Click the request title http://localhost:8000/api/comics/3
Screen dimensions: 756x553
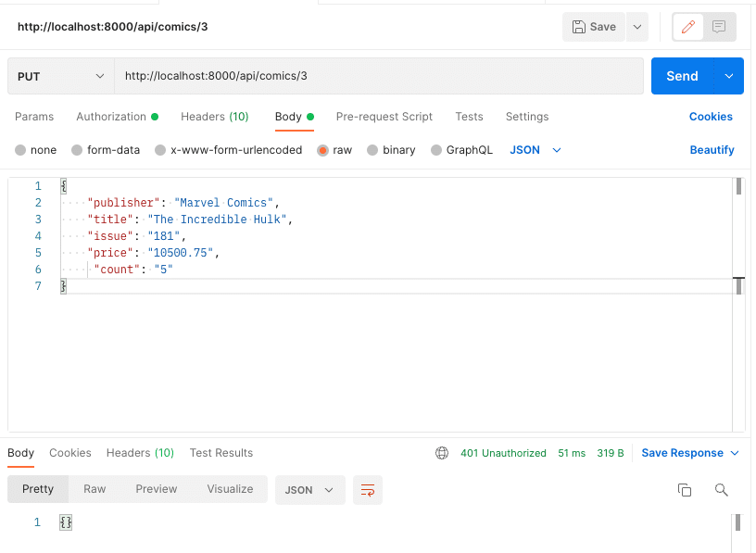tap(113, 27)
